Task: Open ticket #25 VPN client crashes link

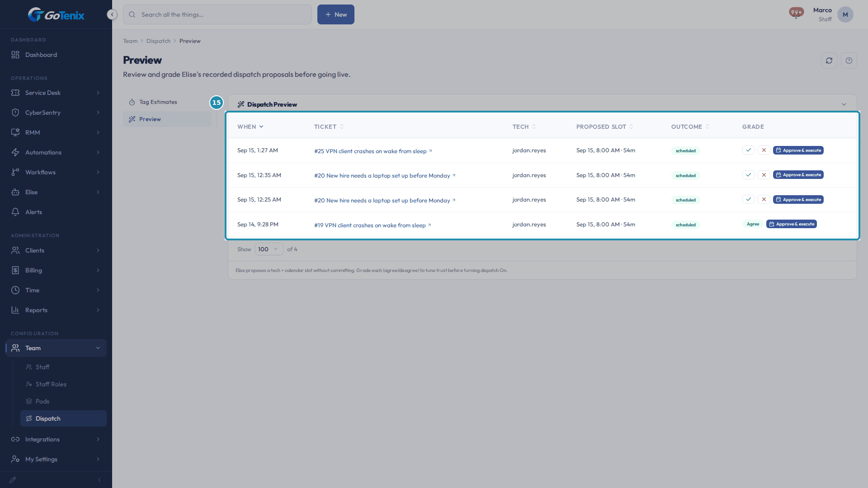Action: pos(373,151)
